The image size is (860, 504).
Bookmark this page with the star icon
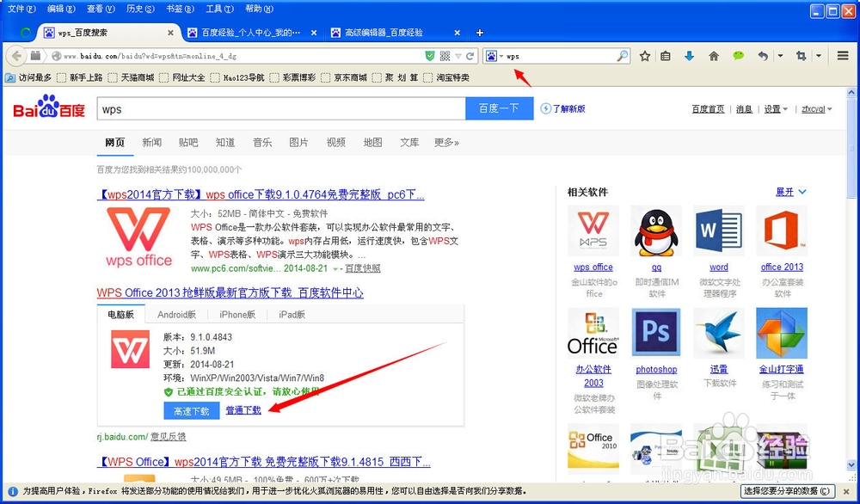[645, 56]
